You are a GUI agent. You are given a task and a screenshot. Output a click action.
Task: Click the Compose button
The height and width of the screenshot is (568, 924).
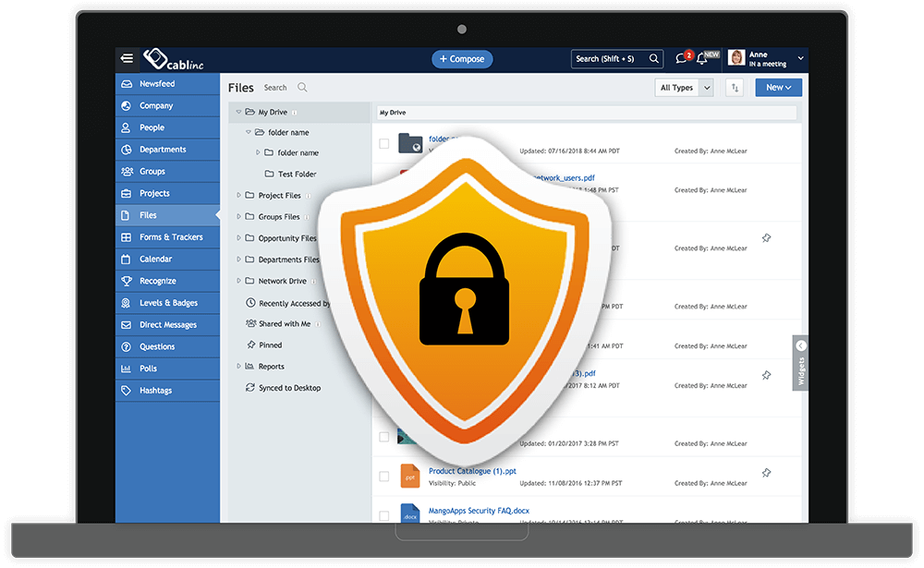pyautogui.click(x=462, y=59)
